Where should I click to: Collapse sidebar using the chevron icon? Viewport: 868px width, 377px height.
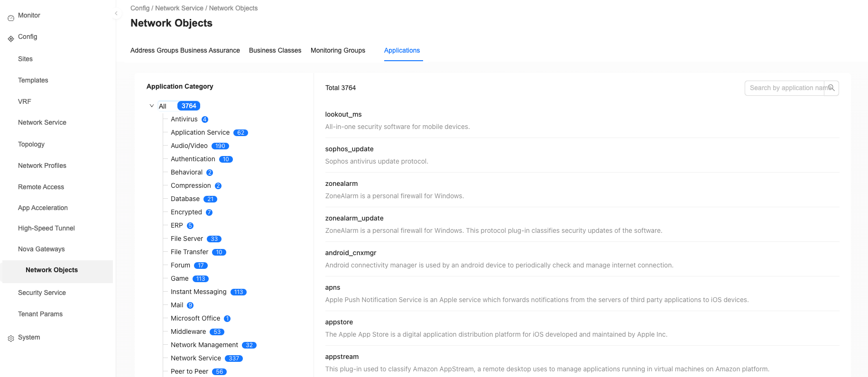pos(116,13)
